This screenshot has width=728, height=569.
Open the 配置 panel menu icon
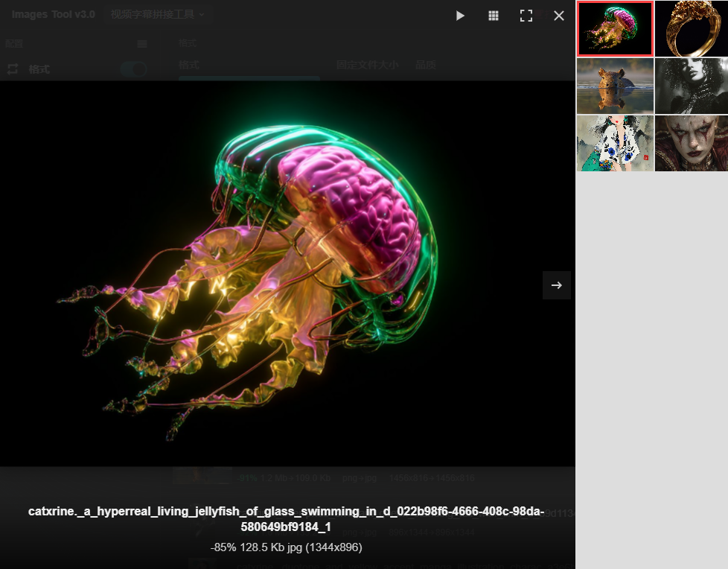[142, 44]
